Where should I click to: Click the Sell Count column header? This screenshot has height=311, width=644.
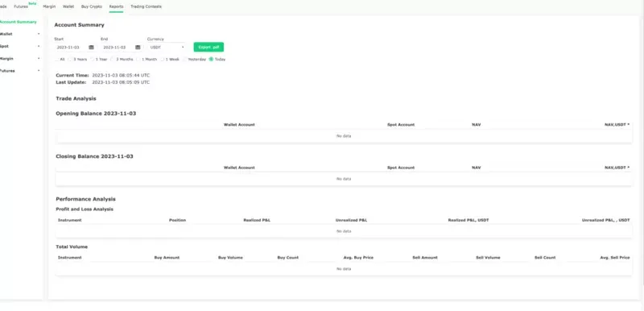[545, 258]
